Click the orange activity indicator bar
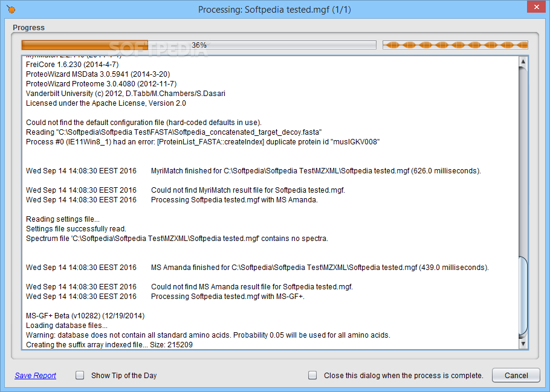The width and height of the screenshot is (550, 392). [455, 45]
